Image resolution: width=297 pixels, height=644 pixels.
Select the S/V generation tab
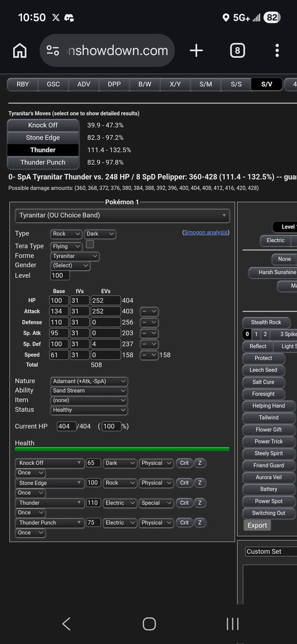pyautogui.click(x=267, y=84)
